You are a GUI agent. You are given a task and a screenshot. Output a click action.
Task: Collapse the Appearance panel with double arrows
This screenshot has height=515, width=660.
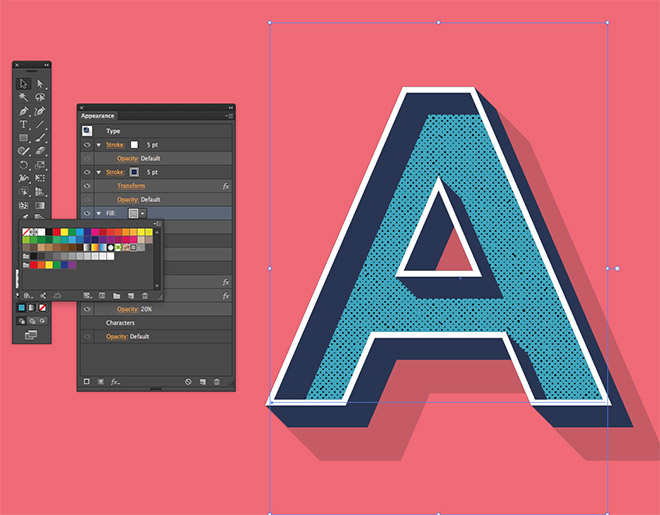(231, 108)
